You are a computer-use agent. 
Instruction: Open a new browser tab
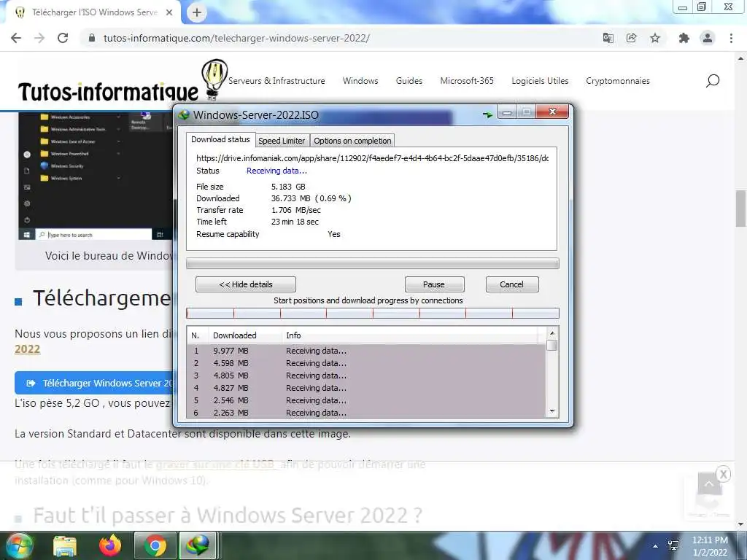point(197,13)
